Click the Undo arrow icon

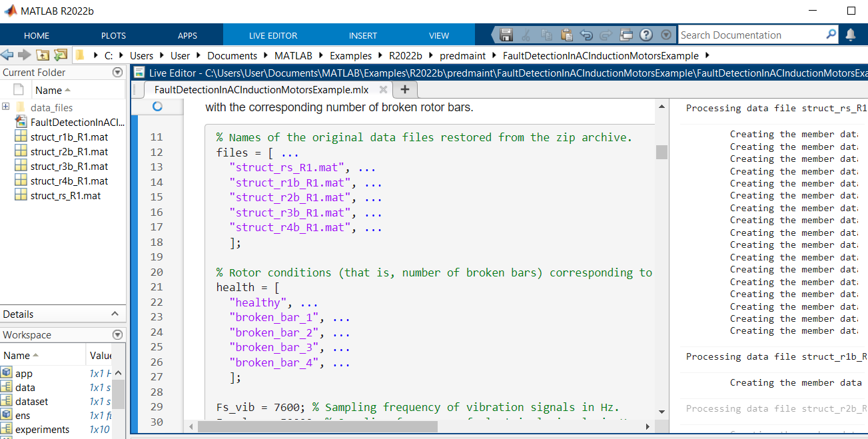(586, 35)
